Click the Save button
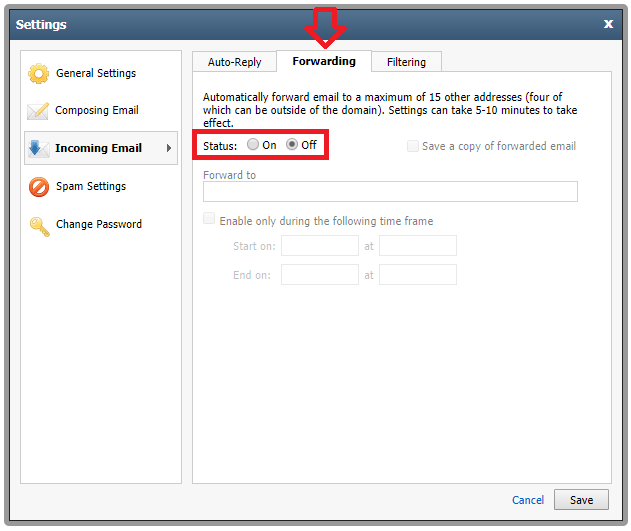The image size is (631, 531). click(582, 500)
